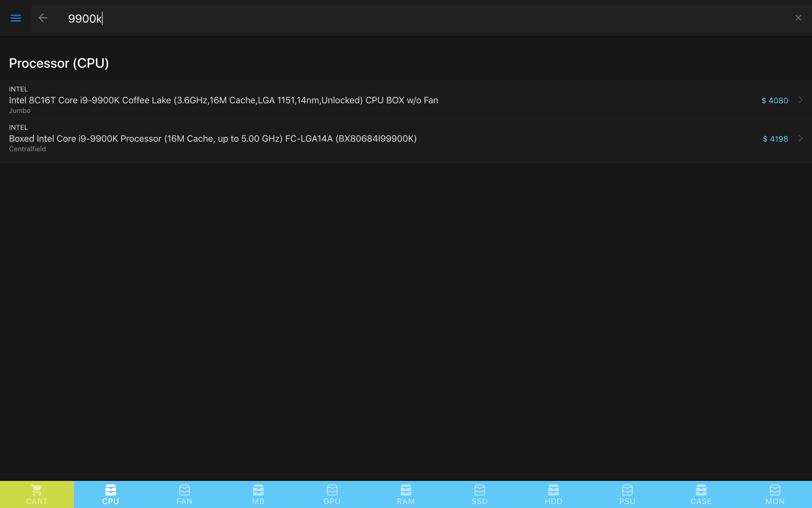Clear the search with X icon

pos(798,18)
